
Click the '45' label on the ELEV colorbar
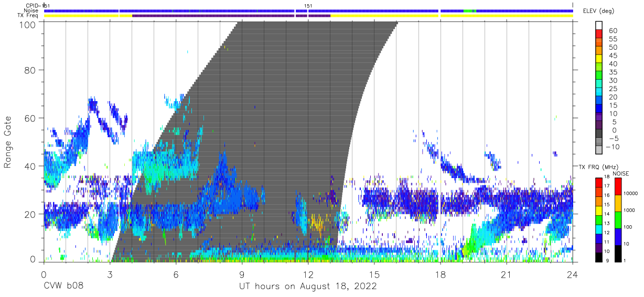tap(613, 56)
